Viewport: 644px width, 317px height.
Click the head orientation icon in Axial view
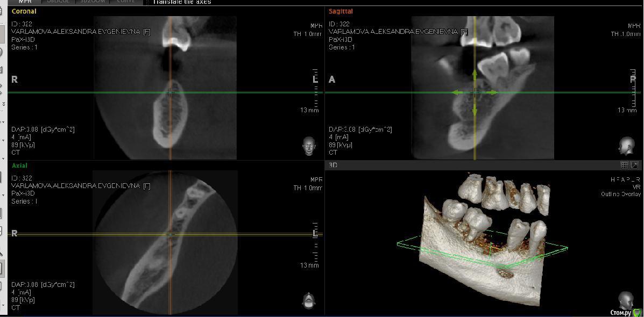(309, 300)
